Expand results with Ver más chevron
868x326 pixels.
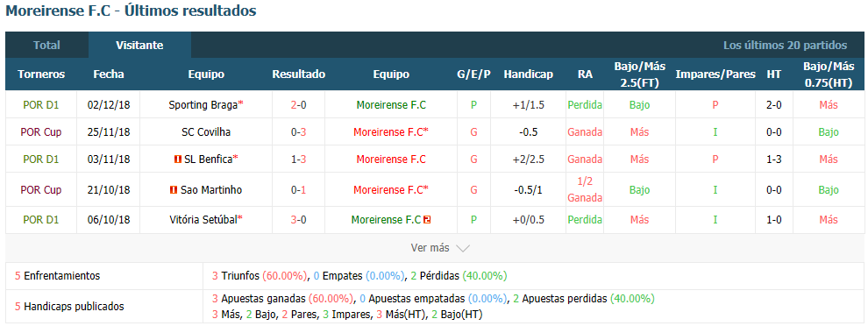pyautogui.click(x=462, y=249)
